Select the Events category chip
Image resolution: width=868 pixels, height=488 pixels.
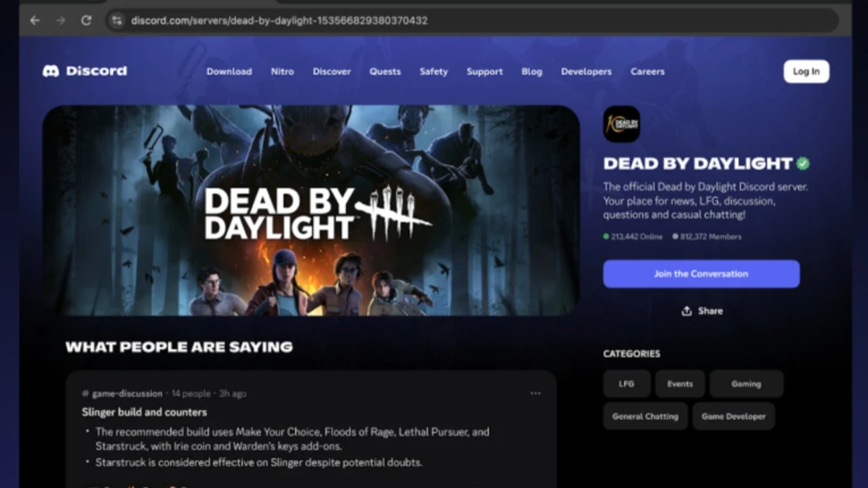coord(680,384)
